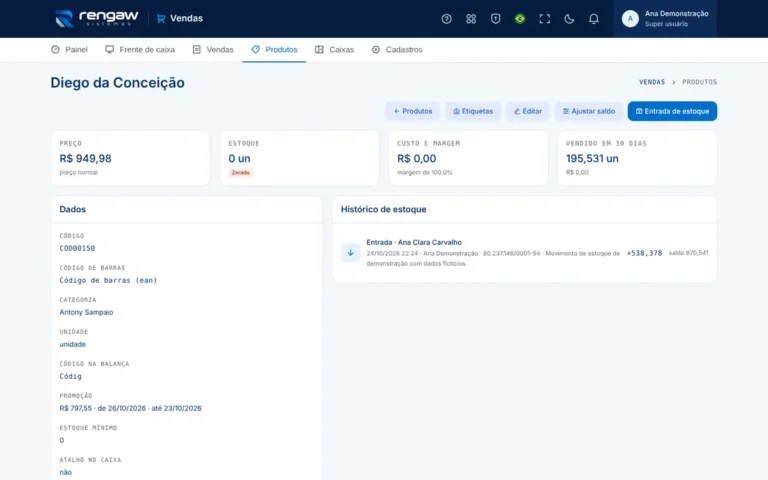This screenshot has width=768, height=480.
Task: Click the stock entry down-arrow icon
Action: pos(350,253)
